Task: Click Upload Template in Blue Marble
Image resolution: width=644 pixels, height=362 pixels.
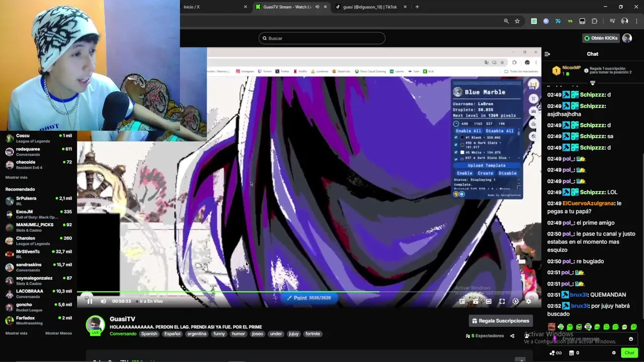Action: [487, 165]
